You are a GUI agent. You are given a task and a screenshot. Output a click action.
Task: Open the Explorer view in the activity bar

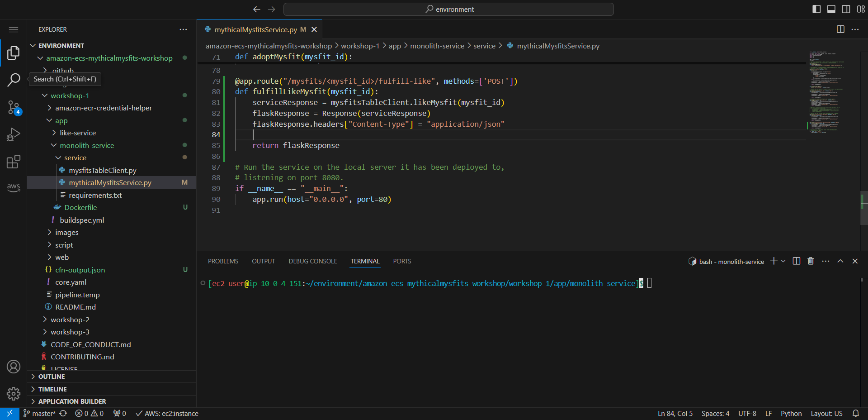coord(14,53)
